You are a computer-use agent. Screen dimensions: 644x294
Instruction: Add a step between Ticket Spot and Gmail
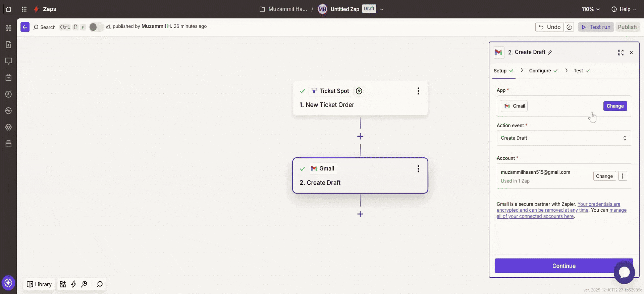click(x=360, y=137)
